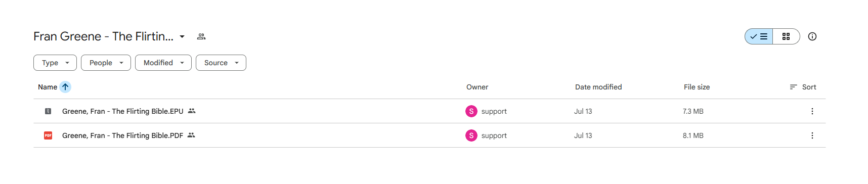
Task: Open more actions for the PDF file
Action: [x=812, y=135]
